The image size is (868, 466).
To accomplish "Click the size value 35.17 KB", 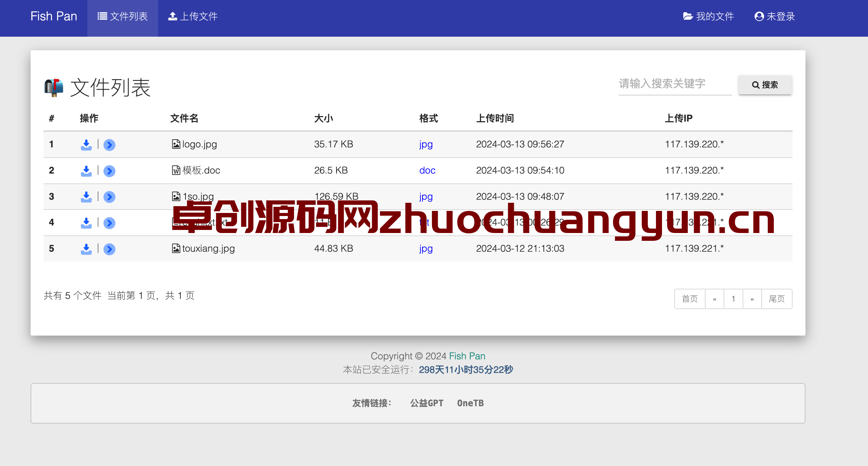I will pos(333,144).
